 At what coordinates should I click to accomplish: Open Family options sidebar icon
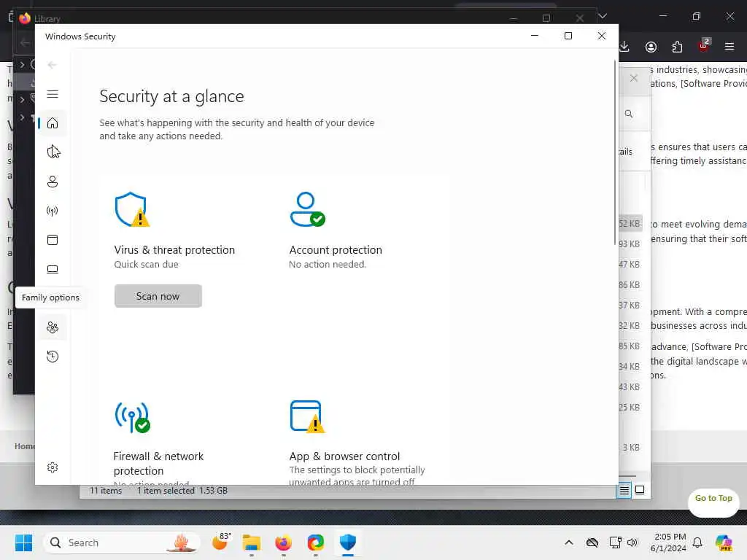tap(53, 327)
